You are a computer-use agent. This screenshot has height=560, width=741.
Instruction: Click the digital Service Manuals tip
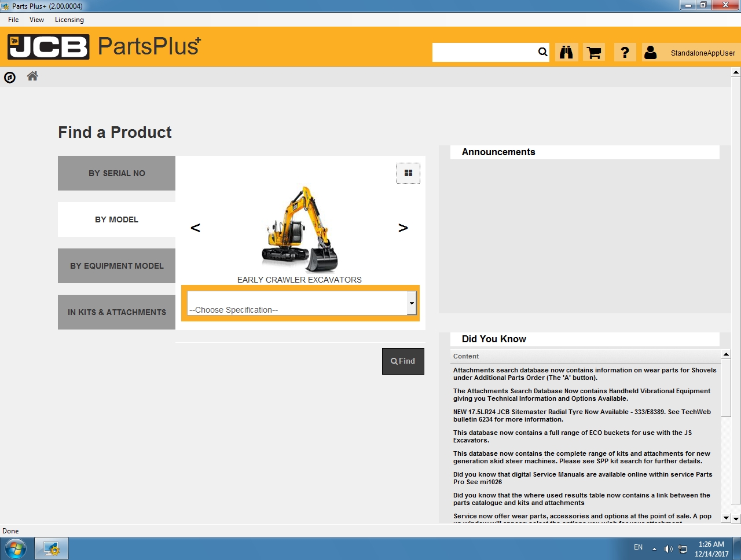[582, 478]
